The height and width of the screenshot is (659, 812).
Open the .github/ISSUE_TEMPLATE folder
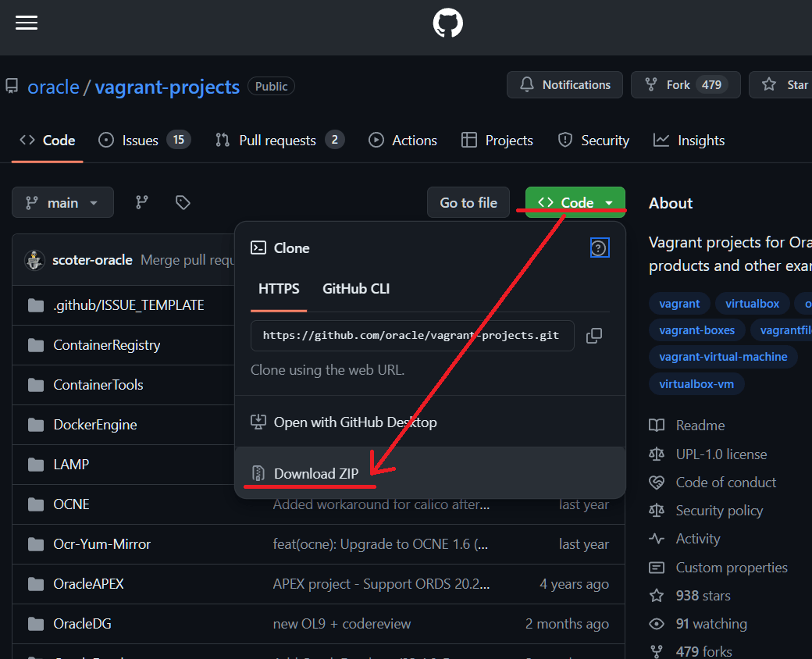click(x=128, y=305)
